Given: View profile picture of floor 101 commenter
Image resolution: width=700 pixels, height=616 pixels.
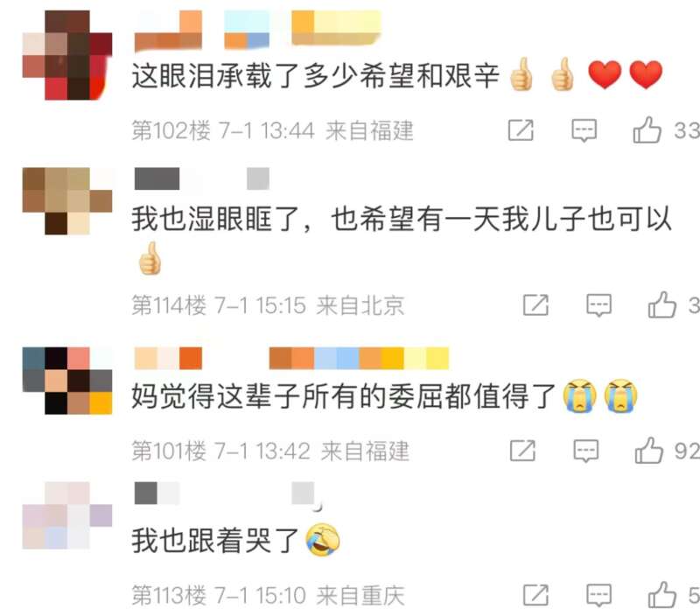Looking at the screenshot, I should pos(67,381).
